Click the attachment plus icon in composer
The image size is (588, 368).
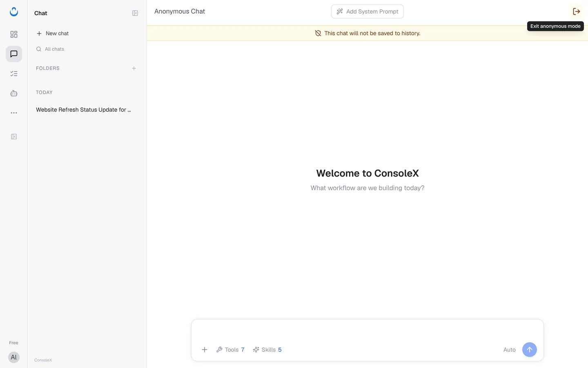point(205,350)
